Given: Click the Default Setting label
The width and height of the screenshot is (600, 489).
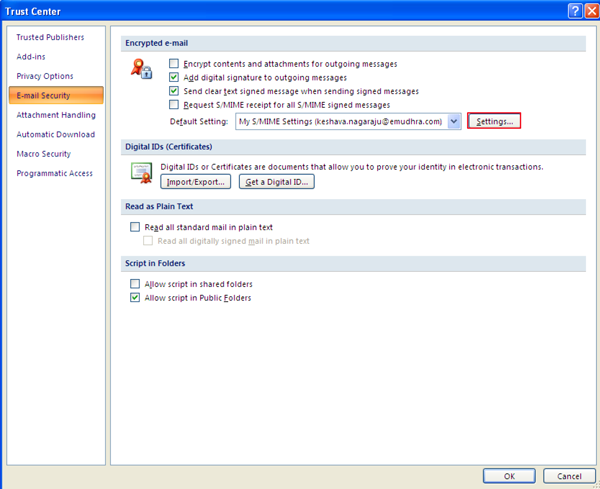Looking at the screenshot, I should click(x=199, y=121).
